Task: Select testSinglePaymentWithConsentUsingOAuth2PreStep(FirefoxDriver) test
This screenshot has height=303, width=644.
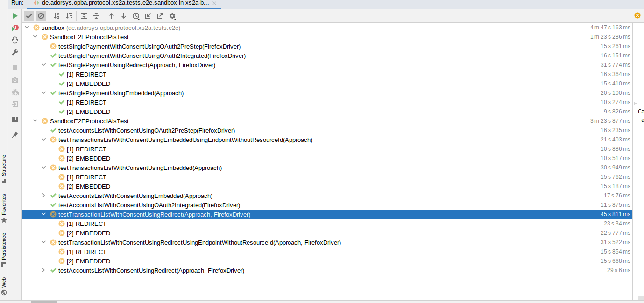Action: (x=326, y=47)
